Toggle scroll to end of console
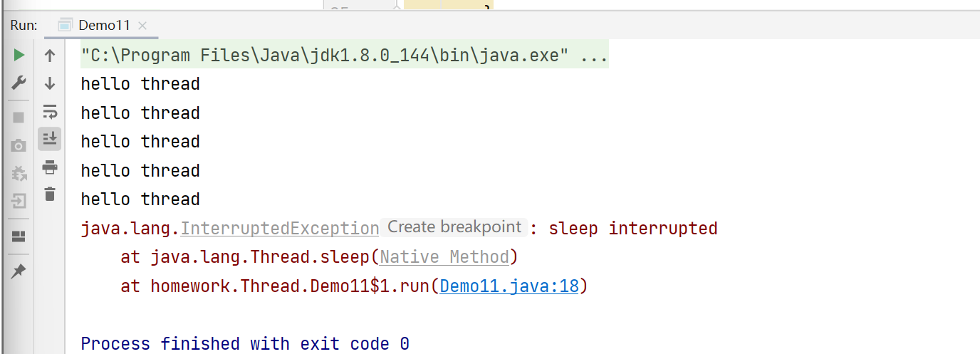 pyautogui.click(x=50, y=139)
